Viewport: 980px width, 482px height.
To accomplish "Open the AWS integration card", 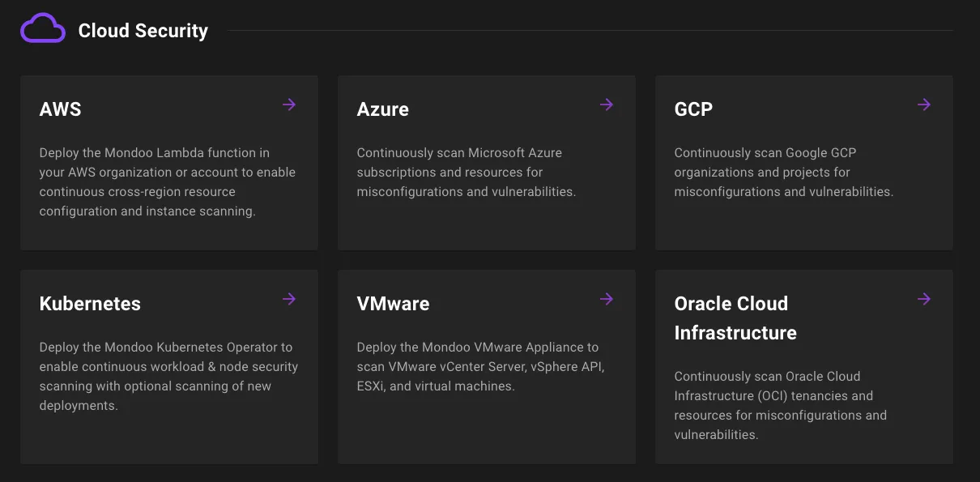I will (x=168, y=162).
